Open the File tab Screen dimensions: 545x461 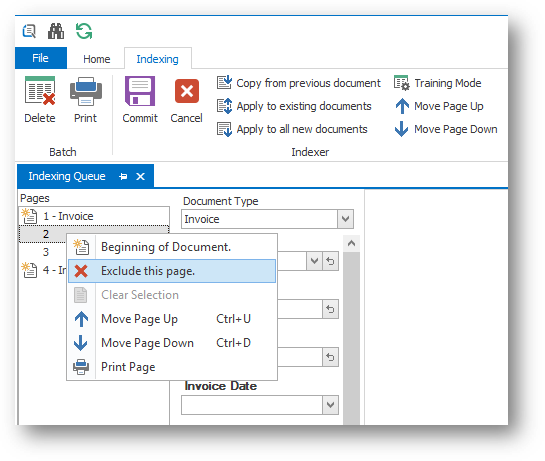pyautogui.click(x=41, y=58)
